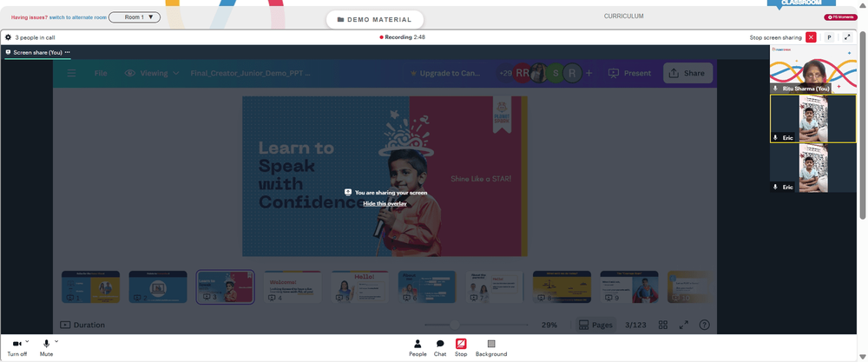Screen dimensions: 868x362
Task: Select page thumbnail 5 Hello
Action: coord(360,286)
